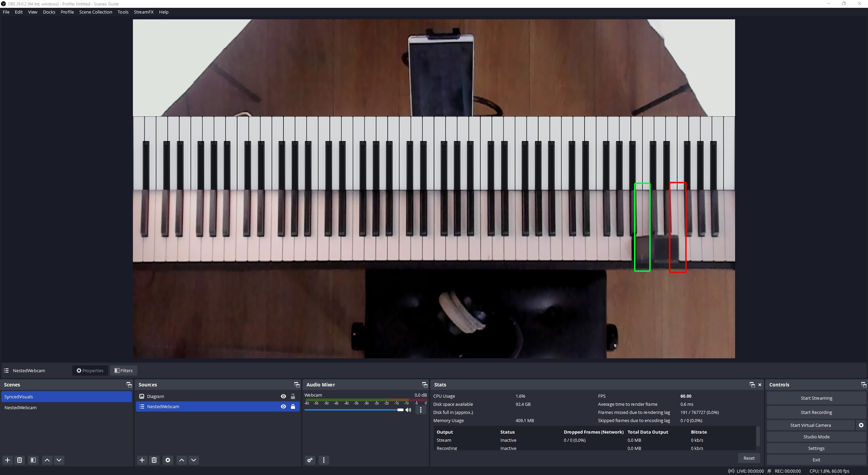This screenshot has height=475, width=868.
Task: Open advanced audio properties gears icon
Action: 310,460
